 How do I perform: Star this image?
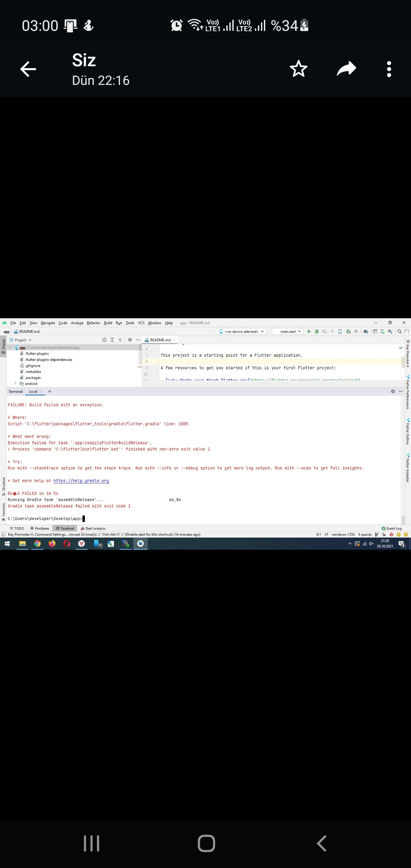(298, 69)
